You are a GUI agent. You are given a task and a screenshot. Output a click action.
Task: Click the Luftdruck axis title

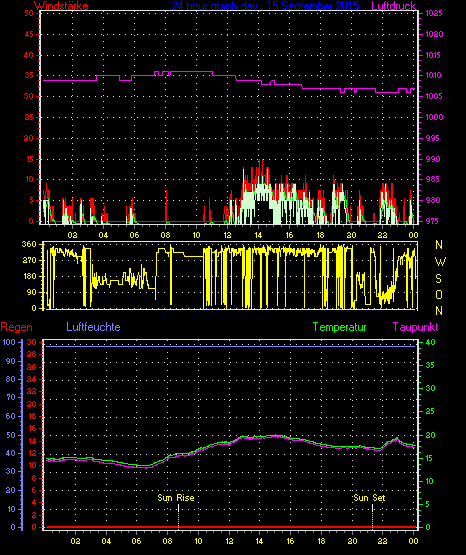coord(393,5)
